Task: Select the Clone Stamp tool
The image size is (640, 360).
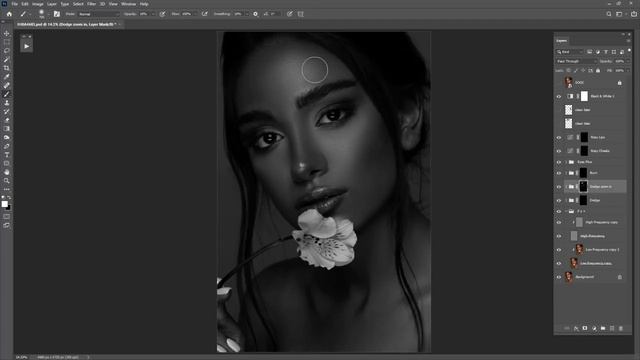Action: [7, 103]
